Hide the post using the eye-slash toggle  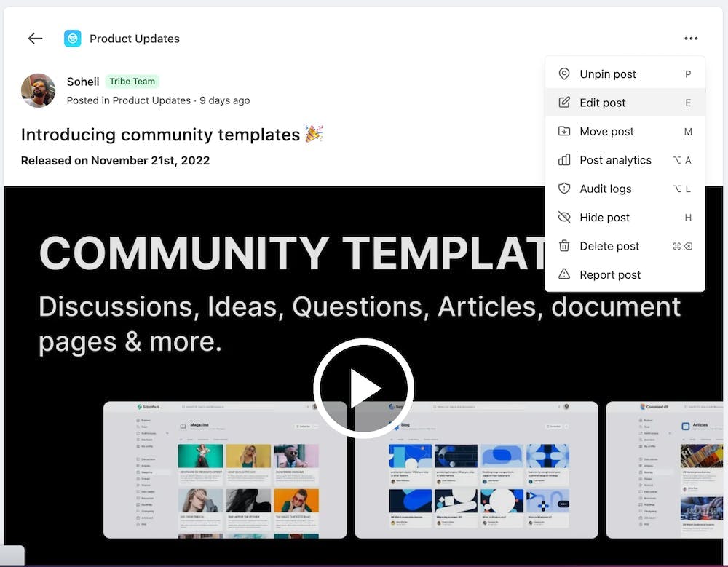click(x=606, y=217)
